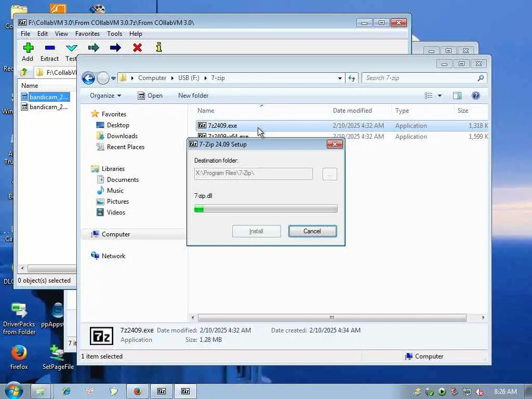Click New folder in Explorer toolbar

pos(193,96)
